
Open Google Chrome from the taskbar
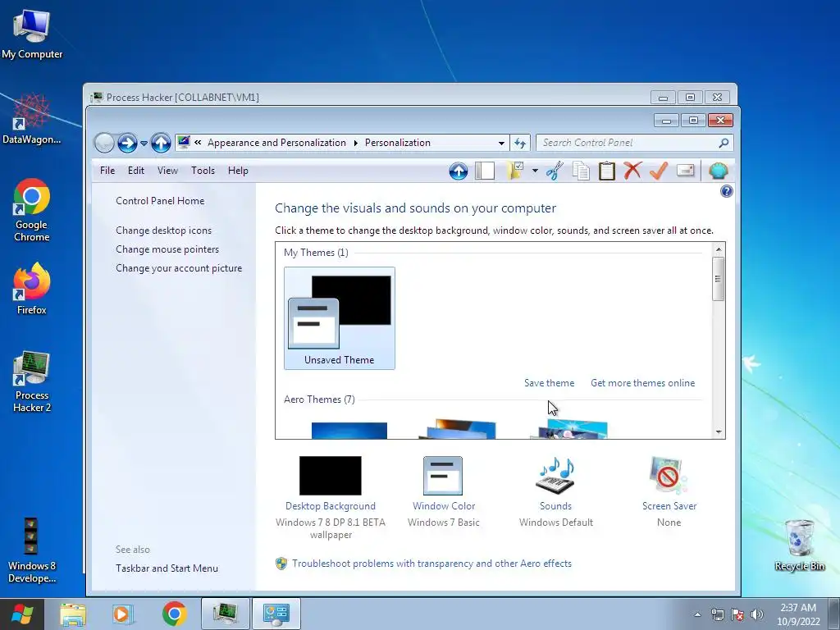tap(174, 614)
